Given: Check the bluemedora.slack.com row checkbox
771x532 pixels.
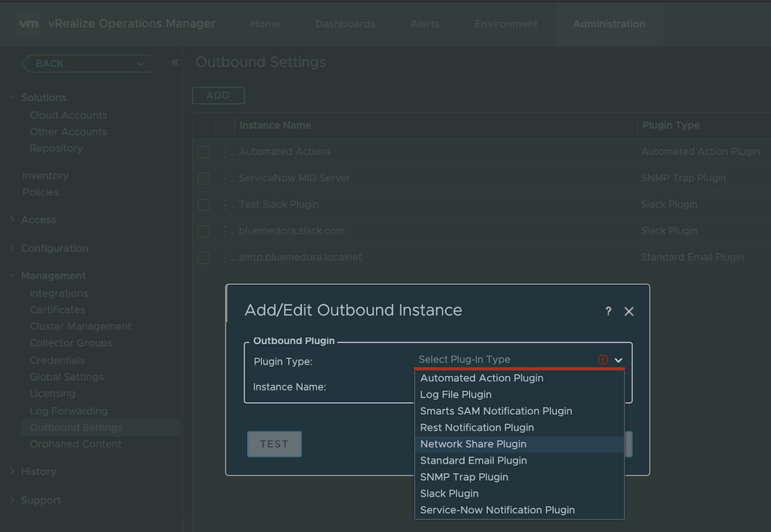Looking at the screenshot, I should (x=204, y=231).
